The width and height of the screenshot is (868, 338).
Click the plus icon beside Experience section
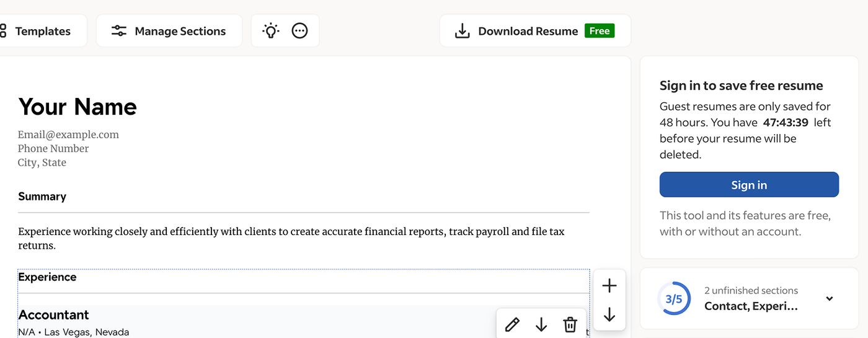609,285
